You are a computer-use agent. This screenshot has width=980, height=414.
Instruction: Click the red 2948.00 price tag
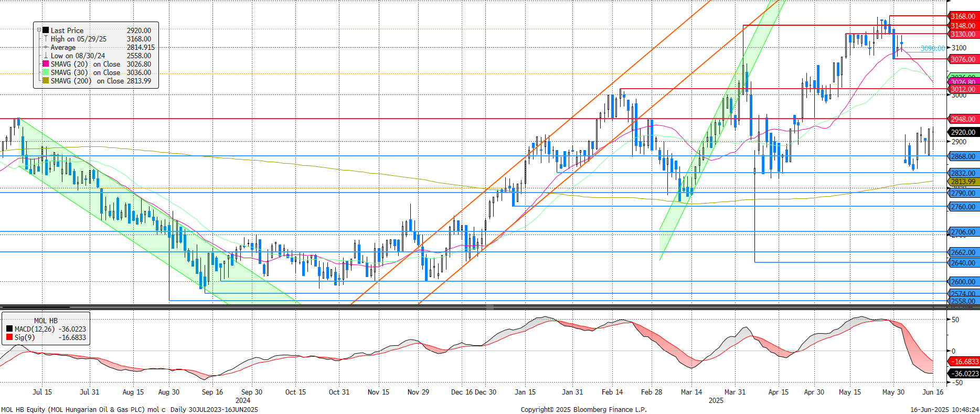[x=964, y=119]
